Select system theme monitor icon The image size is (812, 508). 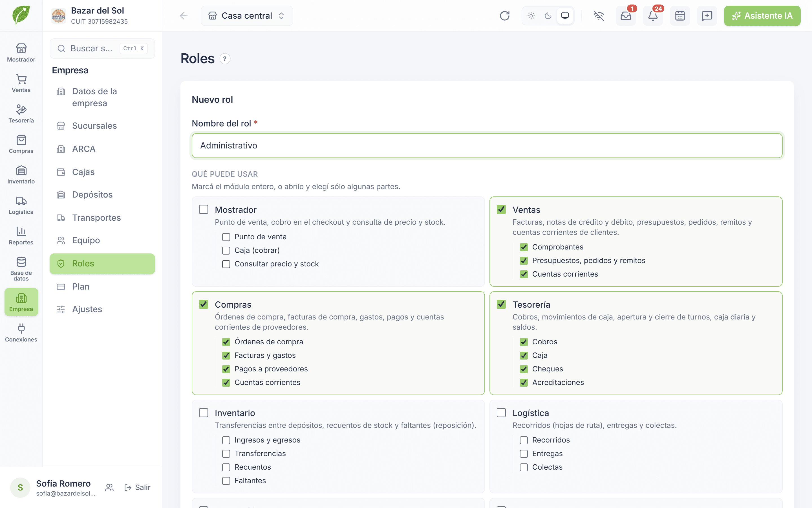[565, 16]
